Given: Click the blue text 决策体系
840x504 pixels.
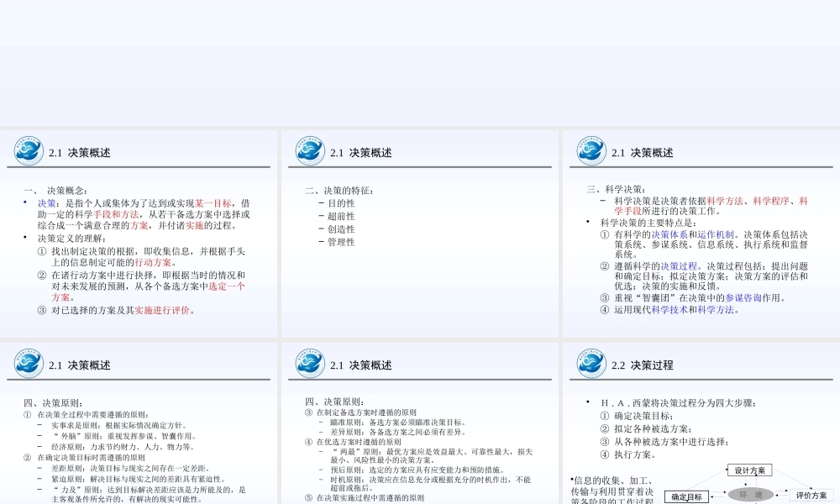Looking at the screenshot, I should (x=669, y=234).
